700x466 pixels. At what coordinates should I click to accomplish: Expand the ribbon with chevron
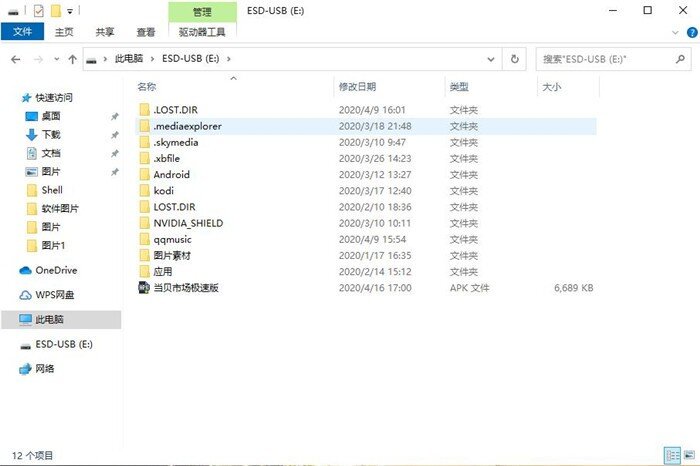point(675,33)
